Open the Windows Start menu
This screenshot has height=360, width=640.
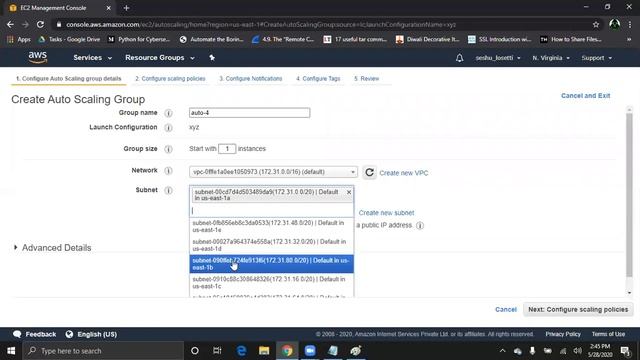click(11, 351)
